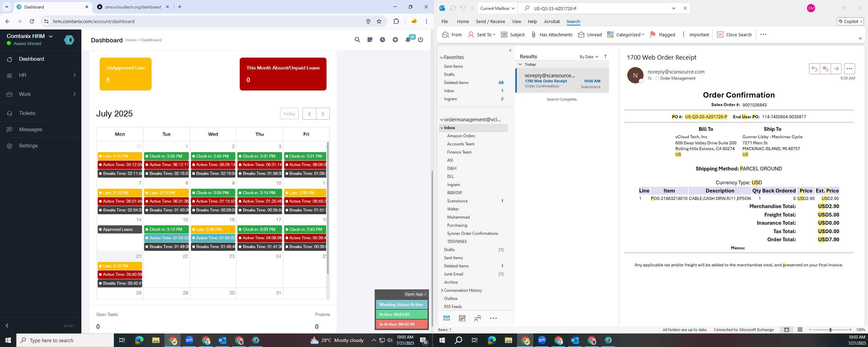The width and height of the screenshot is (868, 347).
Task: Open By Date sort dropdown
Action: (589, 57)
